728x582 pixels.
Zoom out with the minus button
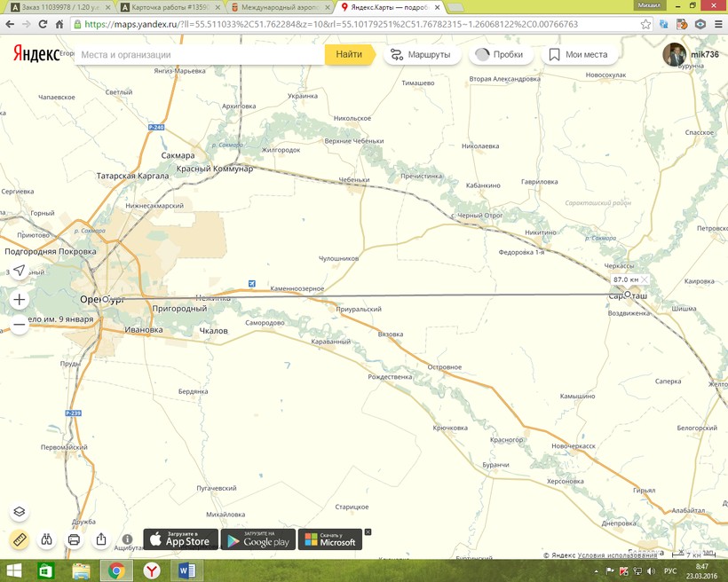tap(20, 325)
